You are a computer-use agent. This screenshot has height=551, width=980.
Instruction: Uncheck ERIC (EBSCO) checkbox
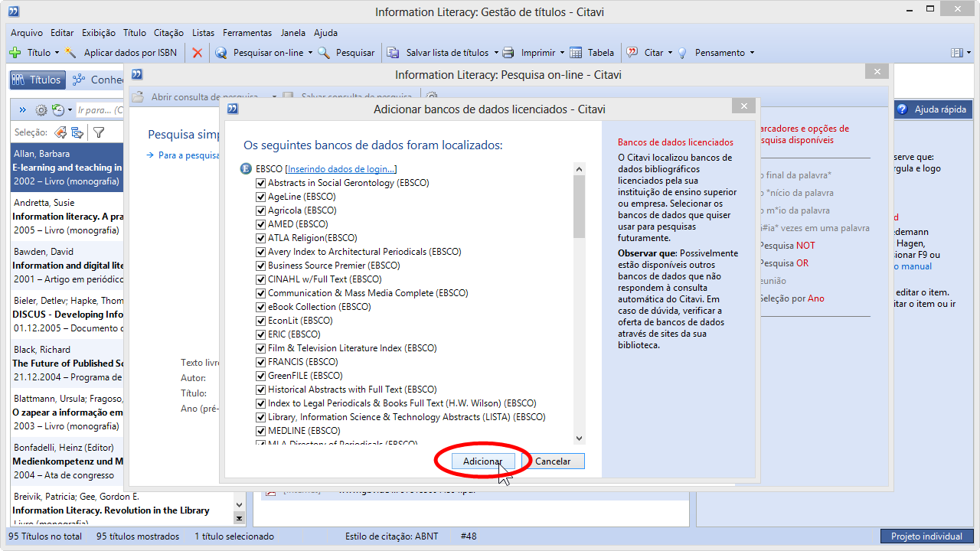[x=261, y=334]
